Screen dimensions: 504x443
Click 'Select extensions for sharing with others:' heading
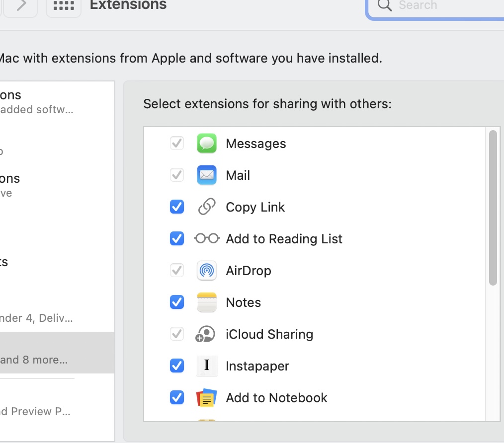[267, 104]
